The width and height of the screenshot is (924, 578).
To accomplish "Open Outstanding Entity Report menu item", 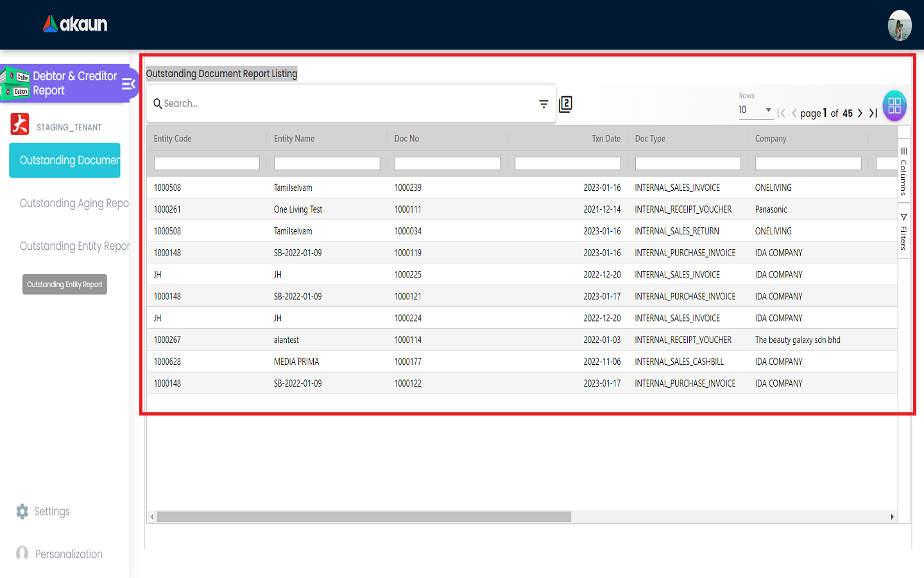I will point(74,247).
